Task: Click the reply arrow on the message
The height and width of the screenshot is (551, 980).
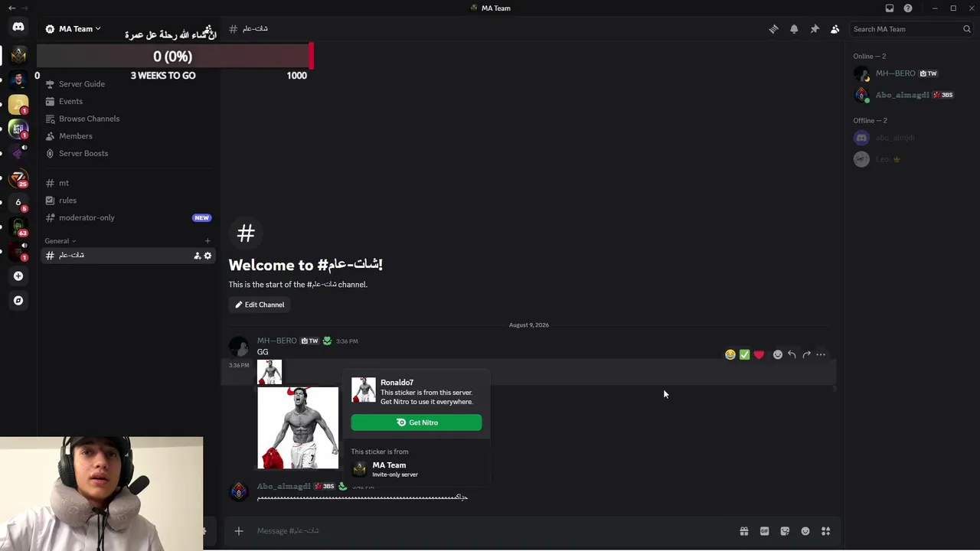Action: pos(792,355)
